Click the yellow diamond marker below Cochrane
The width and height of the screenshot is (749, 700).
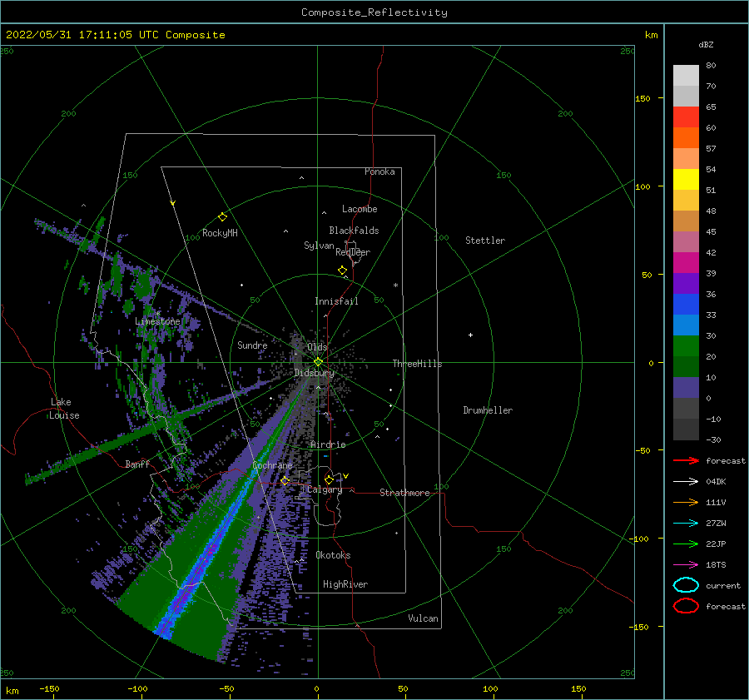(x=285, y=481)
